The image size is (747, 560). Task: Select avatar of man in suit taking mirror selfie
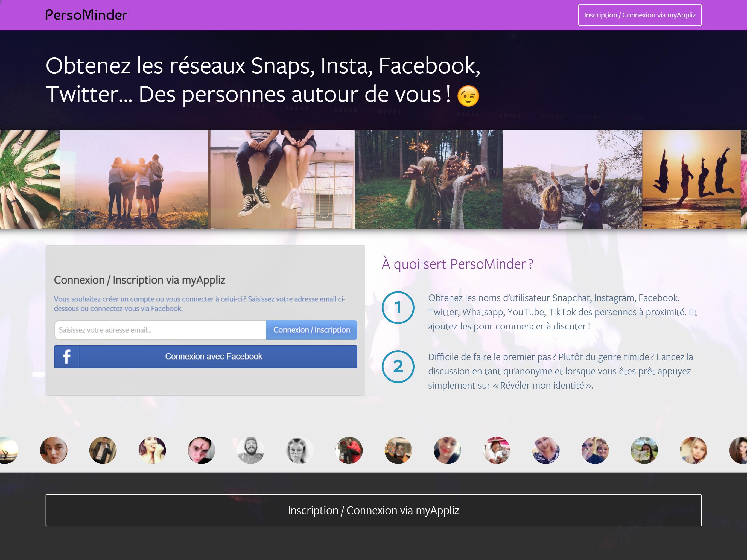[x=103, y=450]
